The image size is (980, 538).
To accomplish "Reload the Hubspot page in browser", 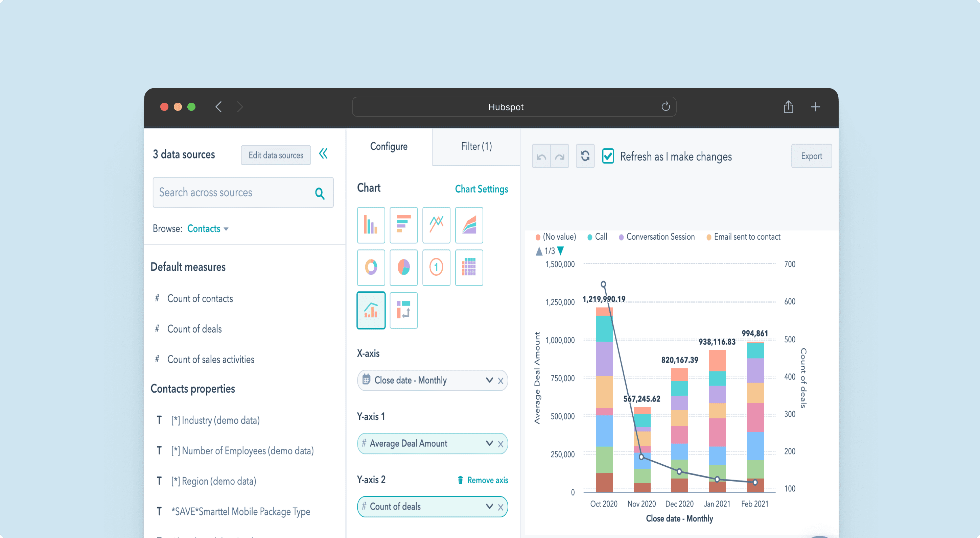I will [666, 107].
